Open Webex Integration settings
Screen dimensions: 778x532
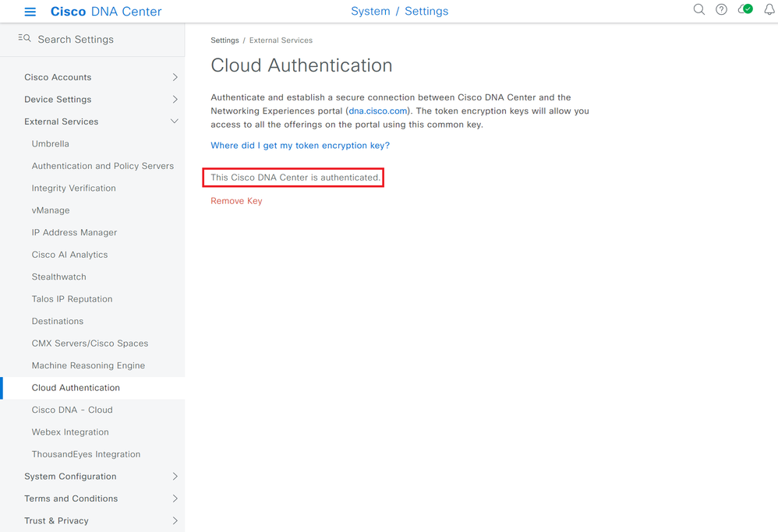click(70, 432)
